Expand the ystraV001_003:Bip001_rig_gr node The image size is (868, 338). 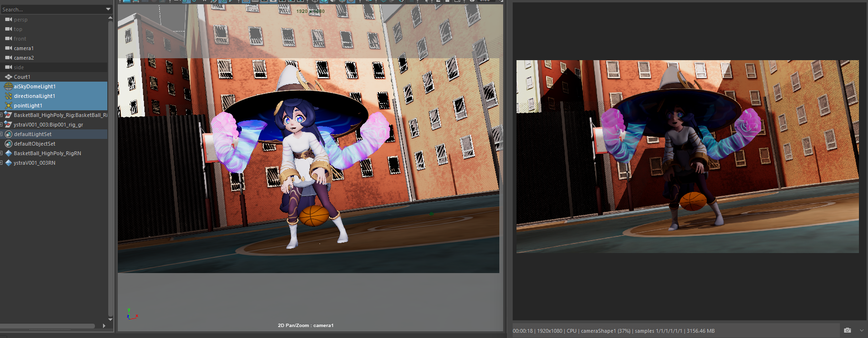tap(1, 125)
